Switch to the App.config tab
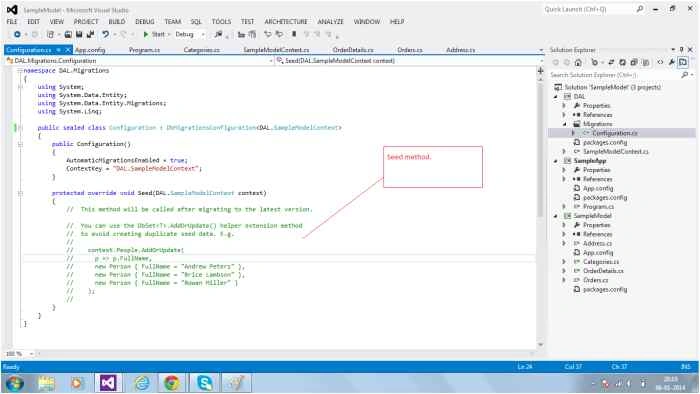Viewport: 700px width, 394px height. [x=90, y=50]
